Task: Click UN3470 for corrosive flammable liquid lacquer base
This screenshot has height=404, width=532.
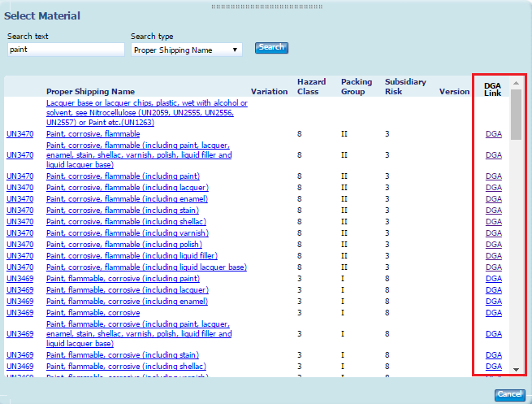Action: pyautogui.click(x=19, y=267)
